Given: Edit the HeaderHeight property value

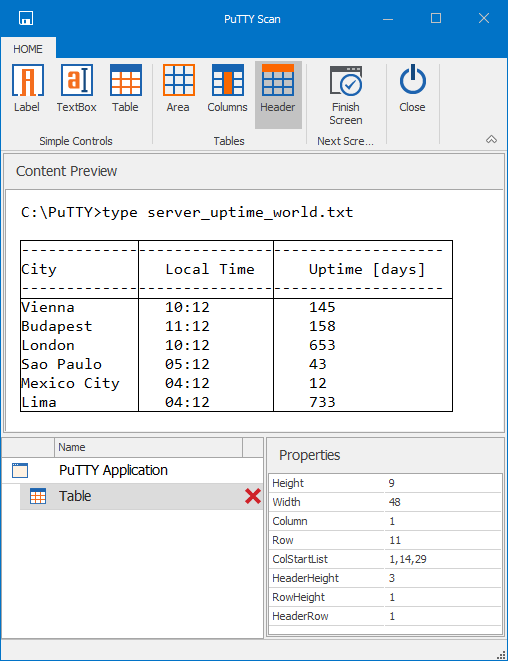Looking at the screenshot, I should pyautogui.click(x=443, y=578).
